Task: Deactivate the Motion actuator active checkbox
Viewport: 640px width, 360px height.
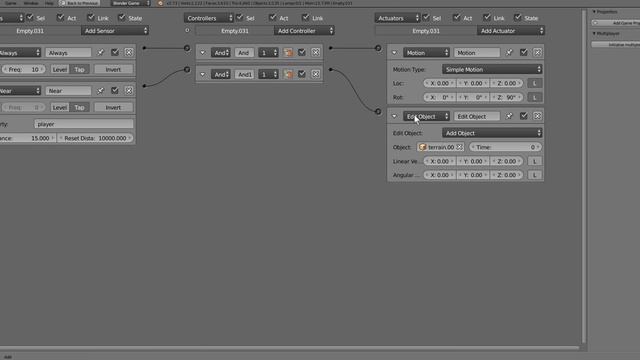Action: point(523,52)
